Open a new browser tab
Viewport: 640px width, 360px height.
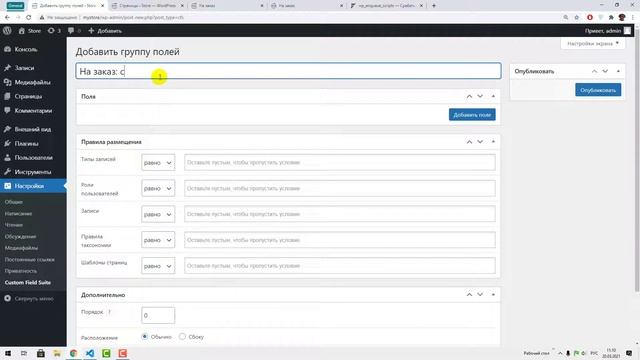(x=433, y=6)
